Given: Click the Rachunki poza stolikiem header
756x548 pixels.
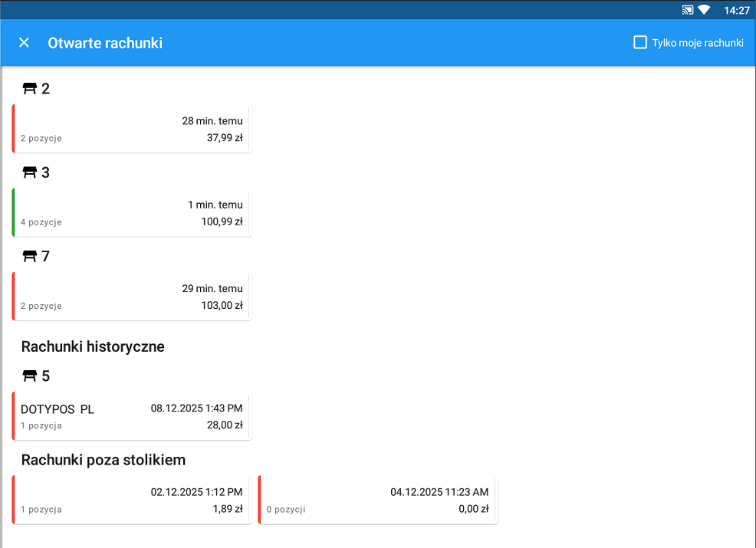Looking at the screenshot, I should pos(104,460).
